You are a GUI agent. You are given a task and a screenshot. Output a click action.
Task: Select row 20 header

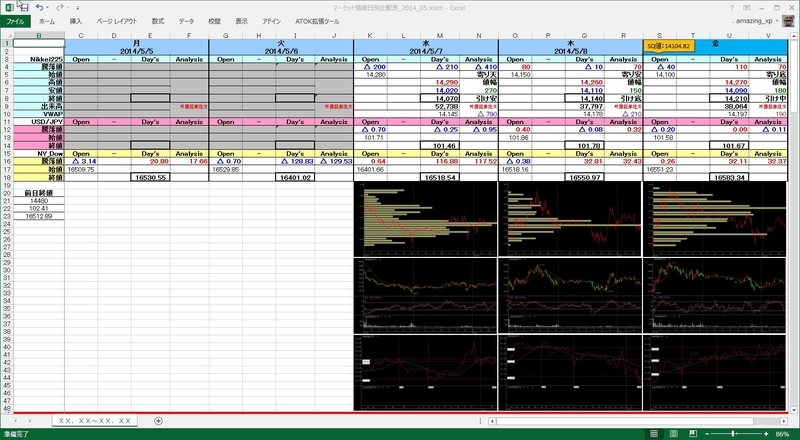[x=7, y=193]
